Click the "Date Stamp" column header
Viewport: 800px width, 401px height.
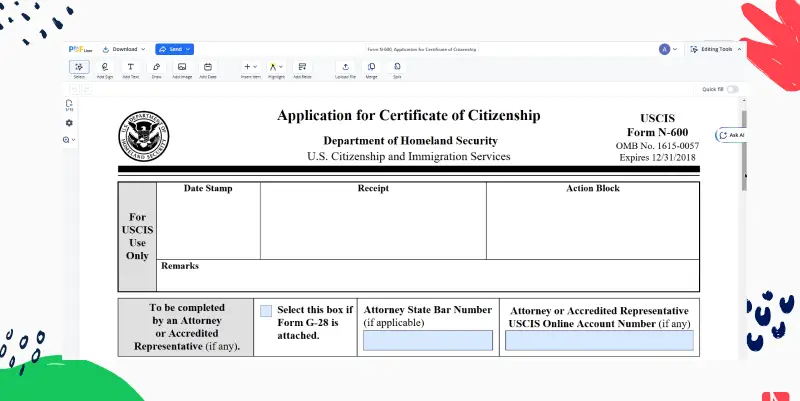coord(208,188)
